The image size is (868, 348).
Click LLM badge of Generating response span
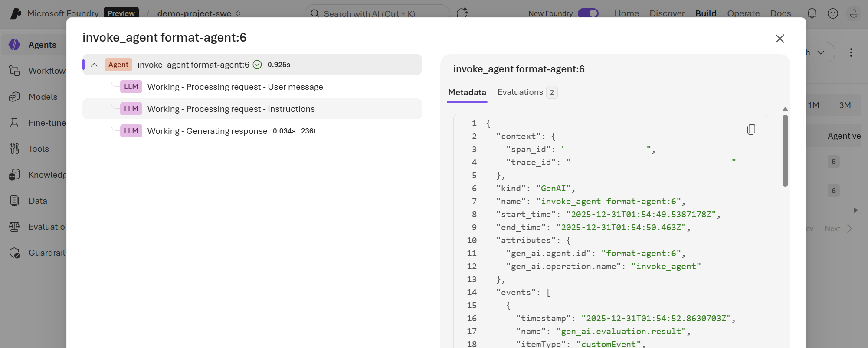point(131,131)
